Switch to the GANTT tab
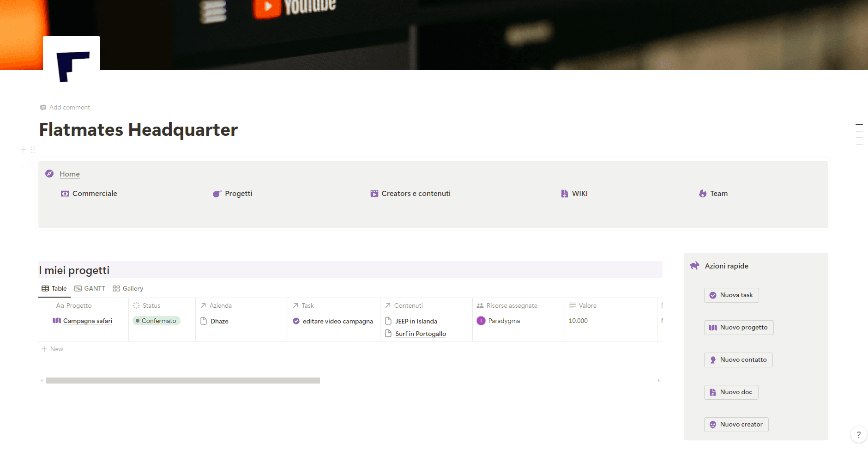Screen dimensions: 868x451 click(x=90, y=288)
